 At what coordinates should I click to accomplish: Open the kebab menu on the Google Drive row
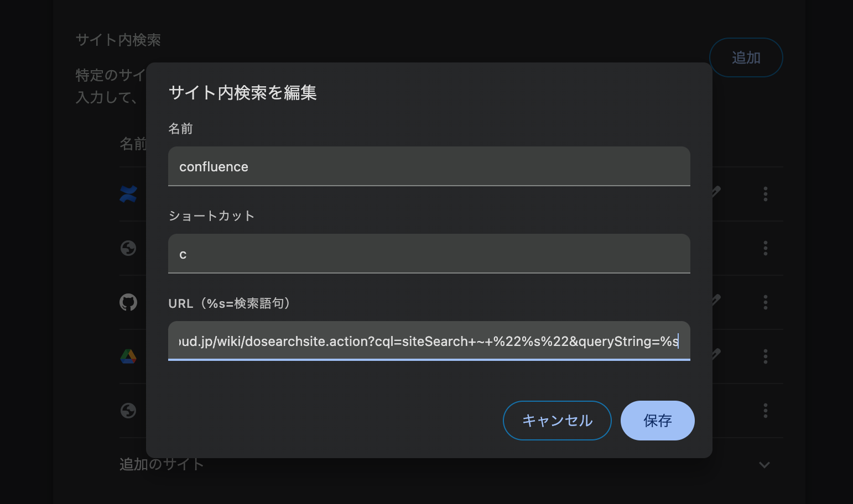[x=765, y=356]
